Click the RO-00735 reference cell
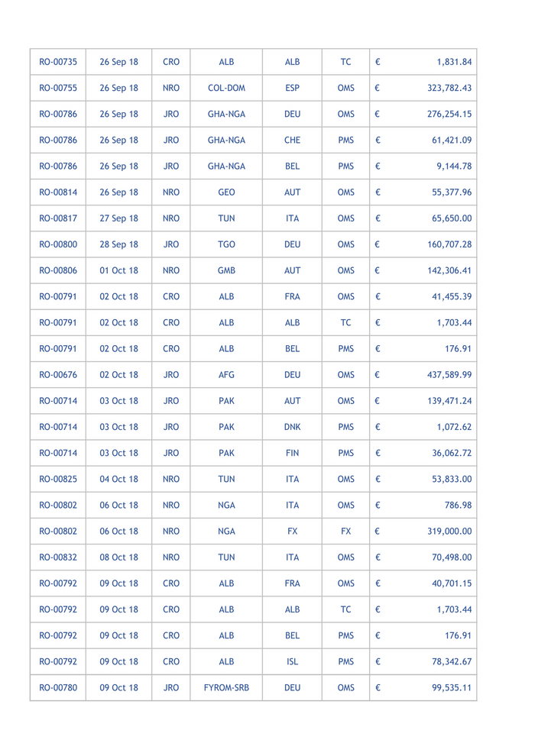This screenshot has height=756, width=535. pyautogui.click(x=58, y=62)
